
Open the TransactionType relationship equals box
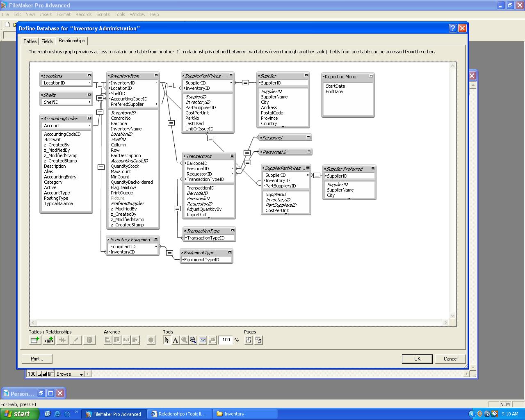(x=177, y=208)
